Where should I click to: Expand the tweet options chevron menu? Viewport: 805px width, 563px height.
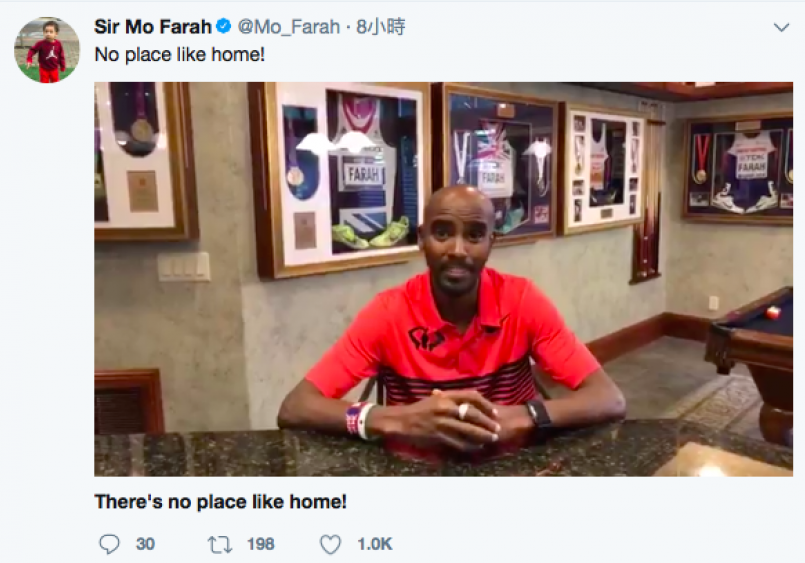(781, 27)
